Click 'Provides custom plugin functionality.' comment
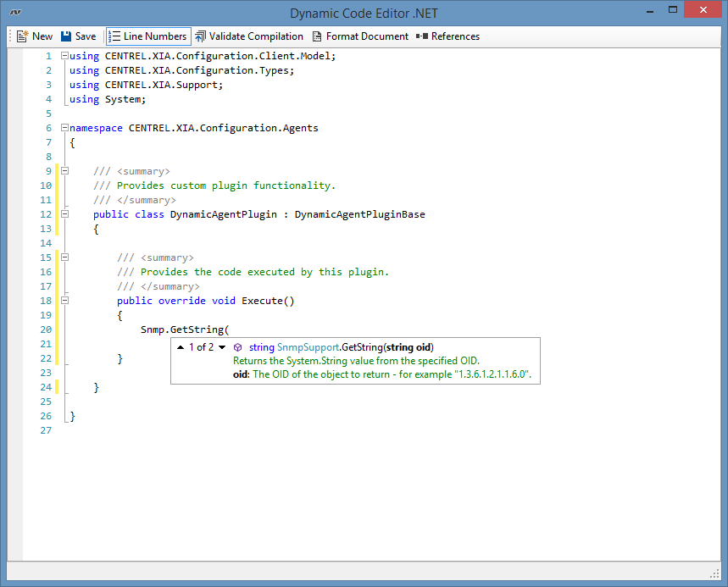Image resolution: width=728 pixels, height=587 pixels. [x=225, y=186]
